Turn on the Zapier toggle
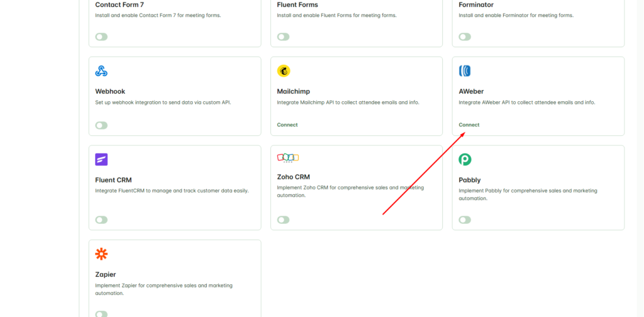The height and width of the screenshot is (317, 644). pyautogui.click(x=101, y=313)
